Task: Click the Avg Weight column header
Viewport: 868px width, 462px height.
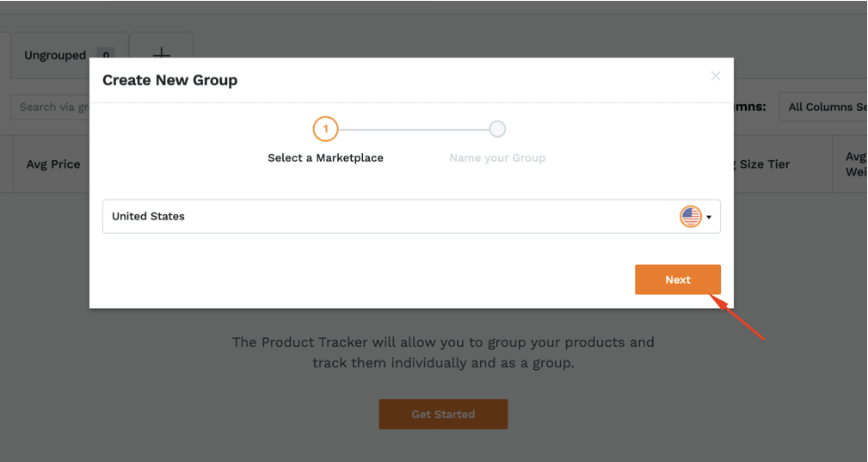Action: click(856, 164)
